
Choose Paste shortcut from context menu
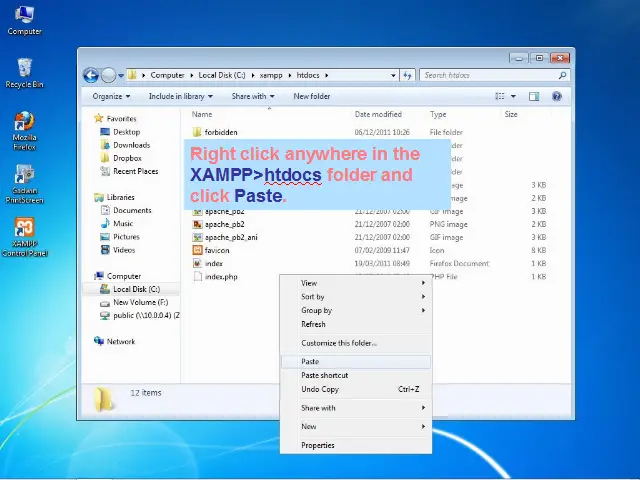(x=356, y=375)
